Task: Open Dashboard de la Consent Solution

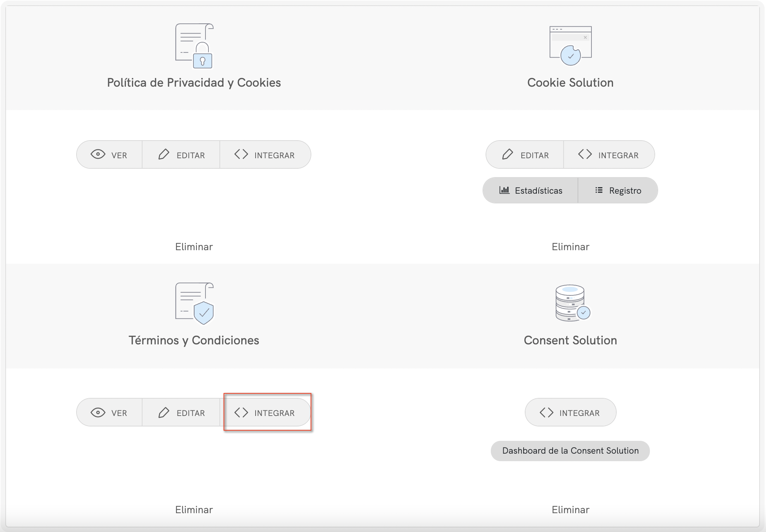Action: click(570, 451)
